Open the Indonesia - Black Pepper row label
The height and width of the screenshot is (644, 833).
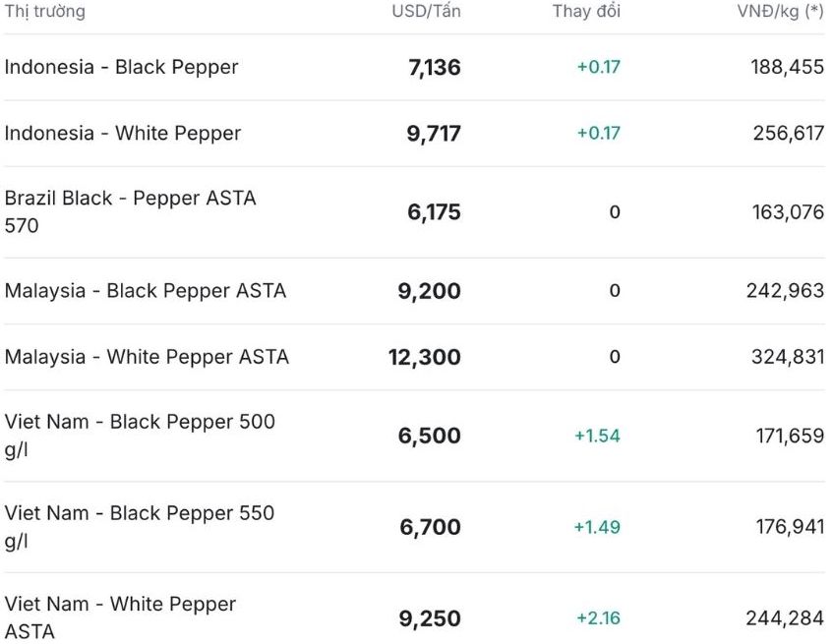[x=122, y=67]
